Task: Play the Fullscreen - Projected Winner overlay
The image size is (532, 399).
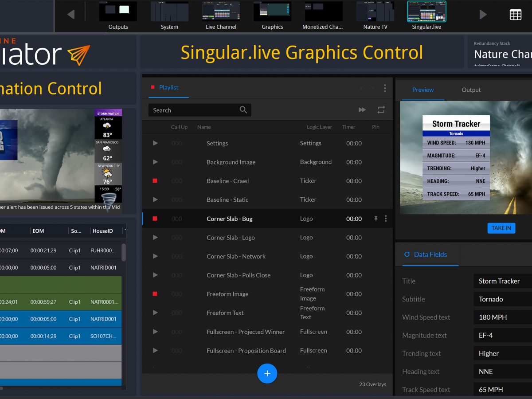Action: point(155,332)
